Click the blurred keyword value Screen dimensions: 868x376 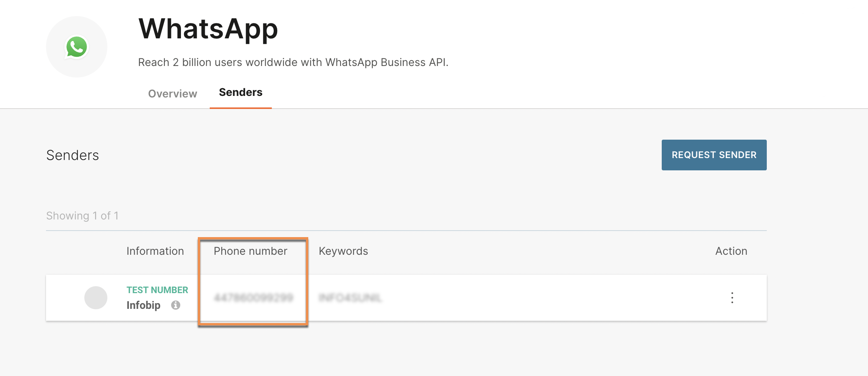point(350,298)
